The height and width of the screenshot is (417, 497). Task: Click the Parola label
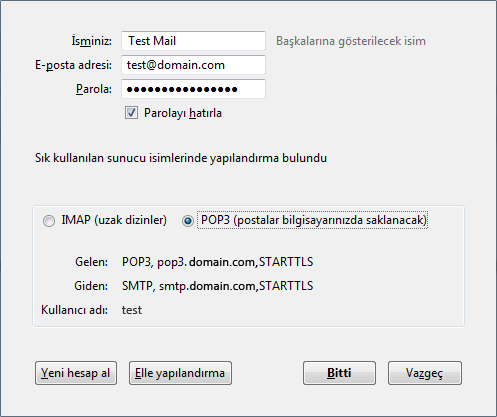(94, 89)
